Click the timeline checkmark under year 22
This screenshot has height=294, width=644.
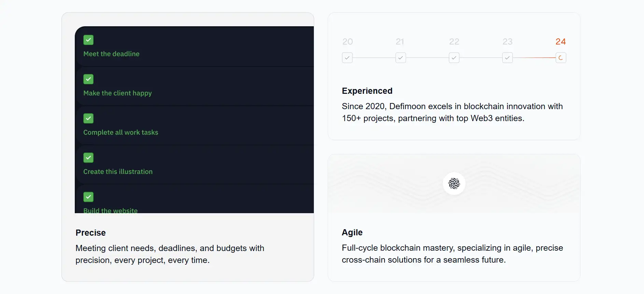pos(454,58)
